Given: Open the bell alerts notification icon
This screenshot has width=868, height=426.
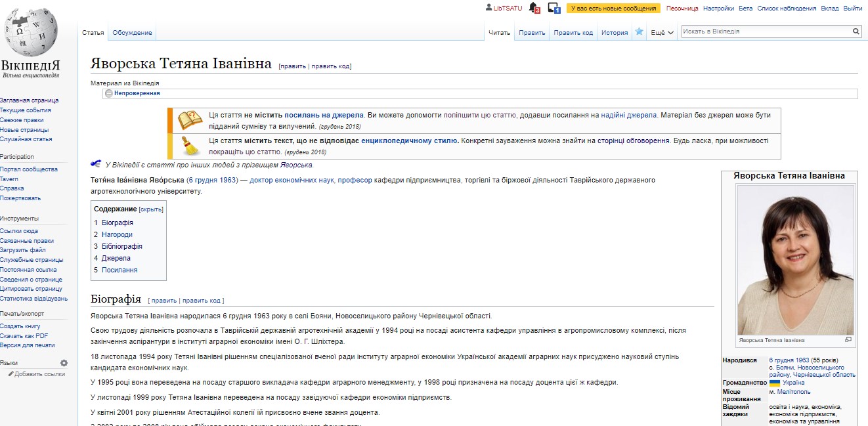Looking at the screenshot, I should point(534,8).
